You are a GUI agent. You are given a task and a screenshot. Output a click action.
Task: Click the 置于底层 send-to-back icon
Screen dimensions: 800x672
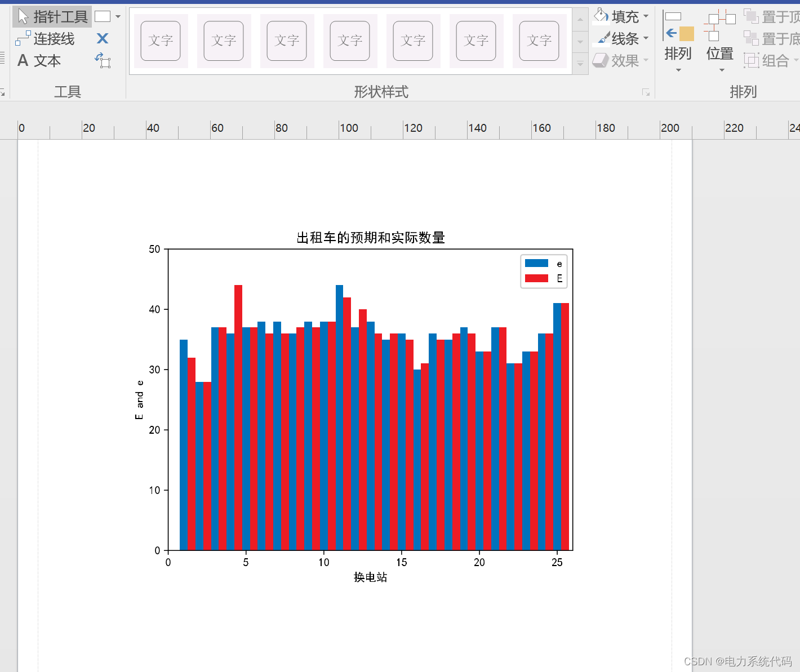pos(752,38)
